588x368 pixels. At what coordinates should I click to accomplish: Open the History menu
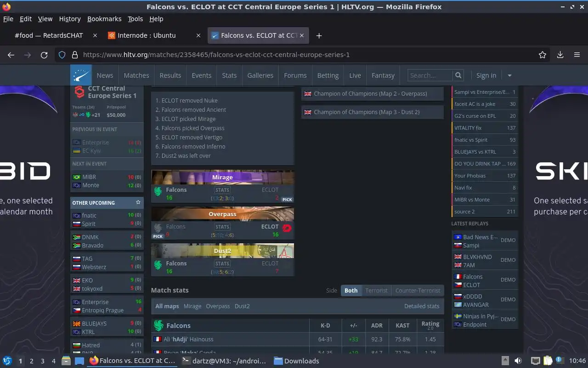(x=70, y=19)
